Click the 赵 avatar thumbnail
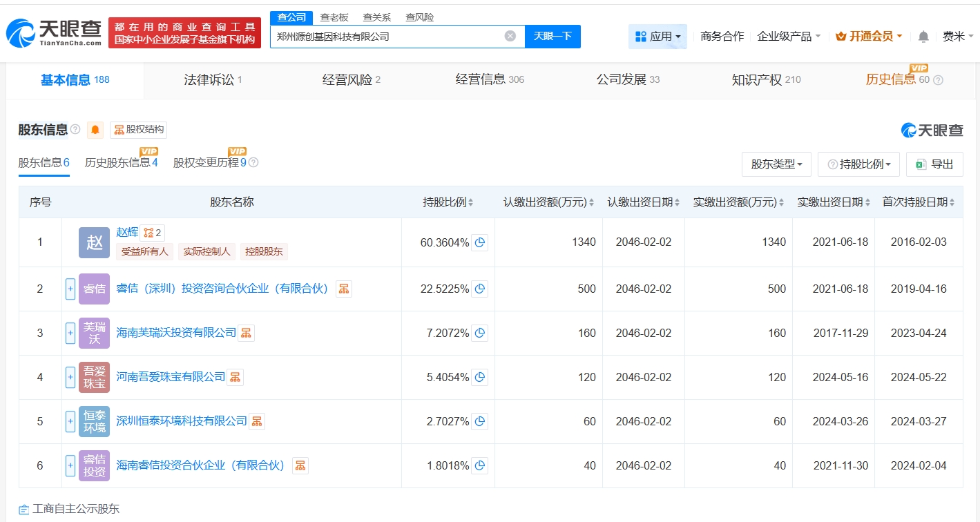980x522 pixels. [94, 242]
